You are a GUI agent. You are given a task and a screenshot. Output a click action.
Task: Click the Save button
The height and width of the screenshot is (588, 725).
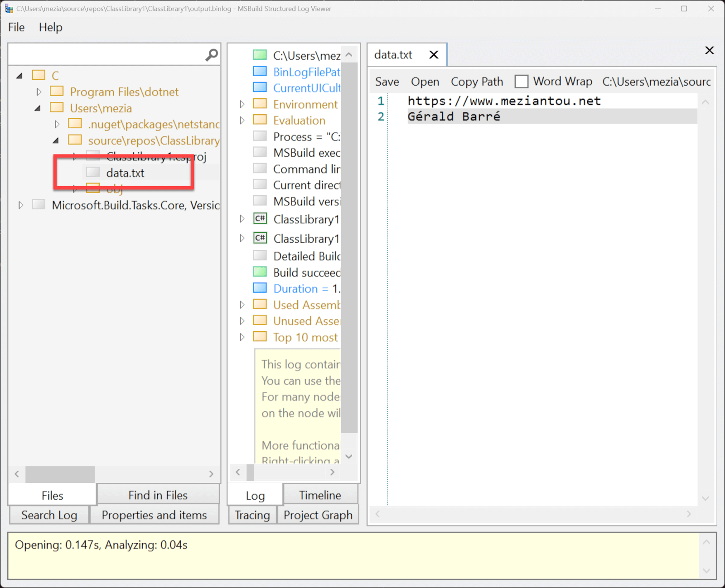point(387,82)
